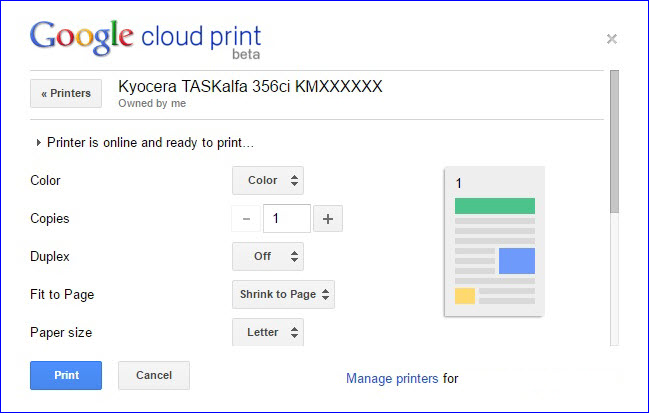Click the blue Print button
Screen dimensions: 649x413
[x=66, y=375]
